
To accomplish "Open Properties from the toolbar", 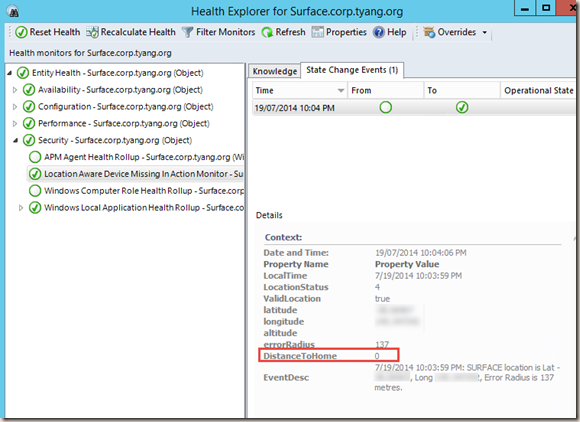I will [x=339, y=32].
